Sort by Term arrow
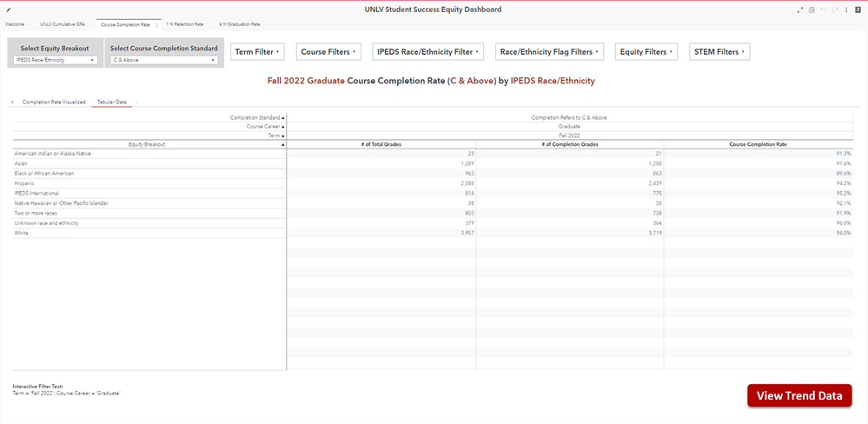Viewport: 868px width, 424px height. [x=283, y=136]
